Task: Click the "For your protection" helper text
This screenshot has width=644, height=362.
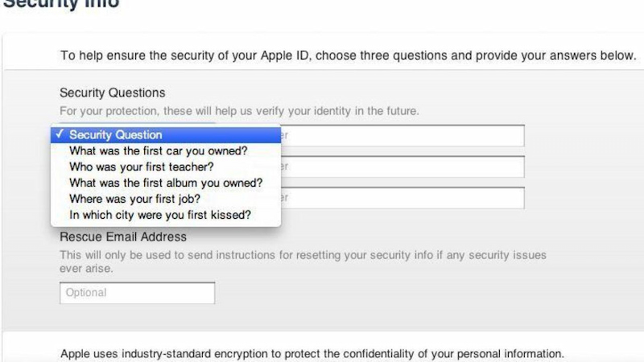Action: coord(239,111)
